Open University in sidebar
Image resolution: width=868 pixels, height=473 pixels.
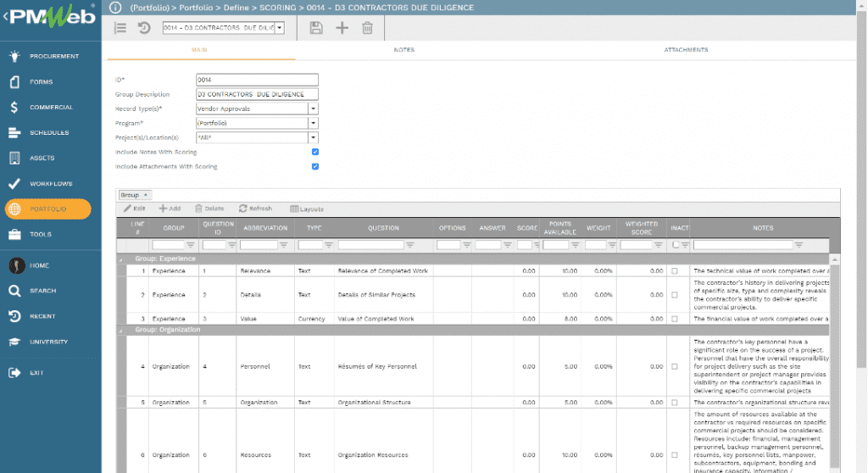[50, 342]
